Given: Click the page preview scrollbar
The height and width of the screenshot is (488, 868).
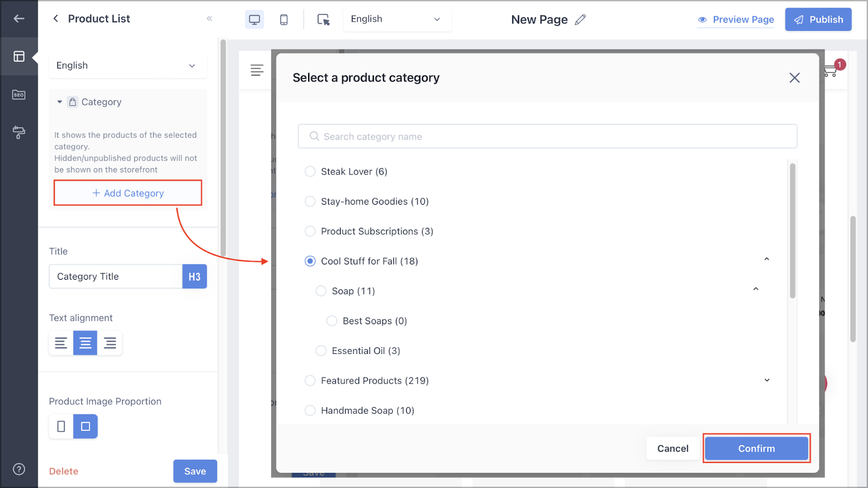Looking at the screenshot, I should [853, 279].
